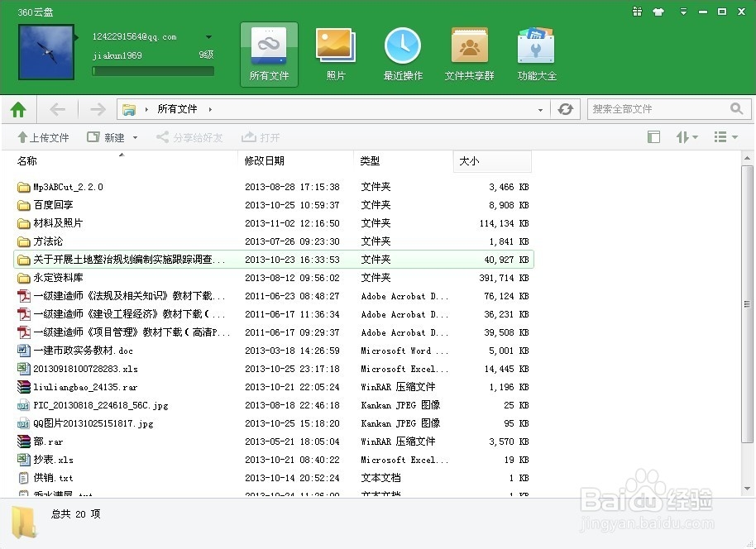Select the 方法论 folder
This screenshot has width=756, height=549.
coord(274,241)
